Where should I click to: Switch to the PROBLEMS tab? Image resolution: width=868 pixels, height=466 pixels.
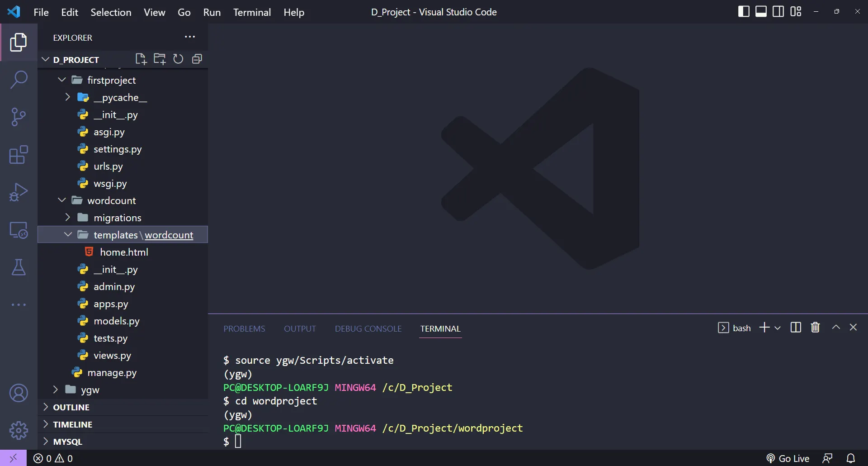[244, 329]
